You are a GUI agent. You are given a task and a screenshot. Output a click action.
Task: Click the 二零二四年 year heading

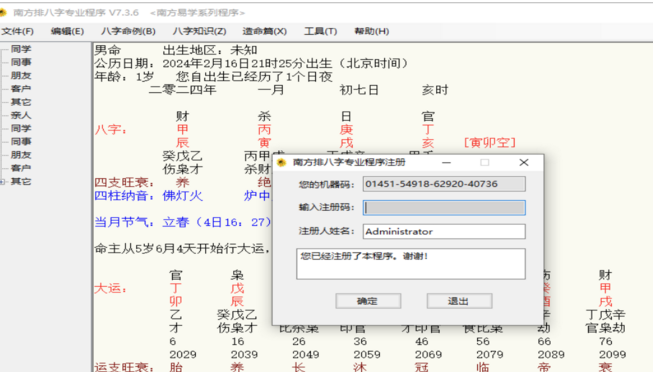coord(182,90)
